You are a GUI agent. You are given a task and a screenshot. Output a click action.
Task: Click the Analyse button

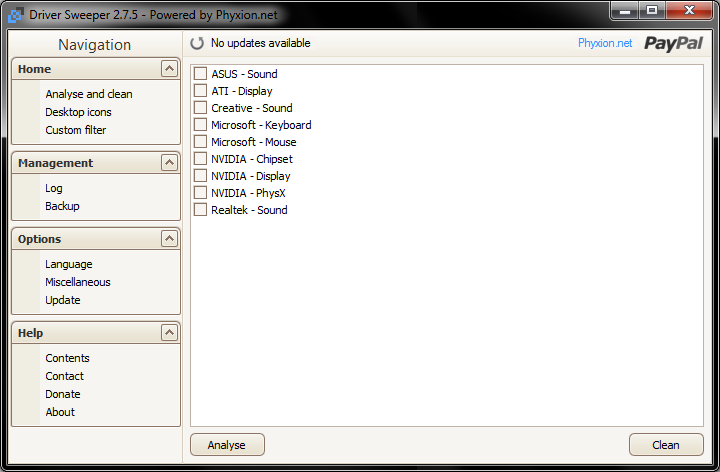(x=227, y=444)
